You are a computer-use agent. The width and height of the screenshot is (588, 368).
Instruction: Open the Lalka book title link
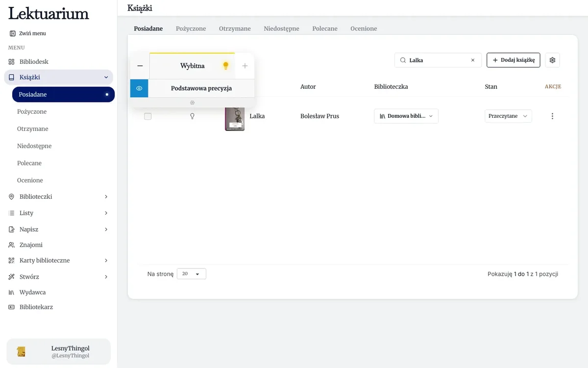[x=257, y=116]
